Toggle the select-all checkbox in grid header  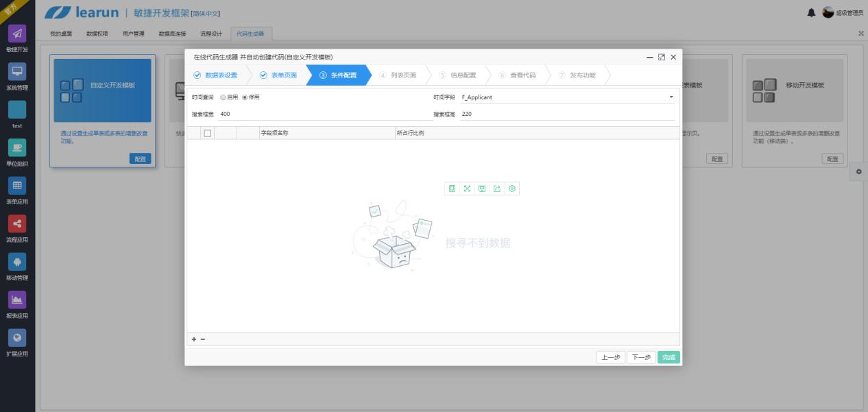pyautogui.click(x=207, y=133)
